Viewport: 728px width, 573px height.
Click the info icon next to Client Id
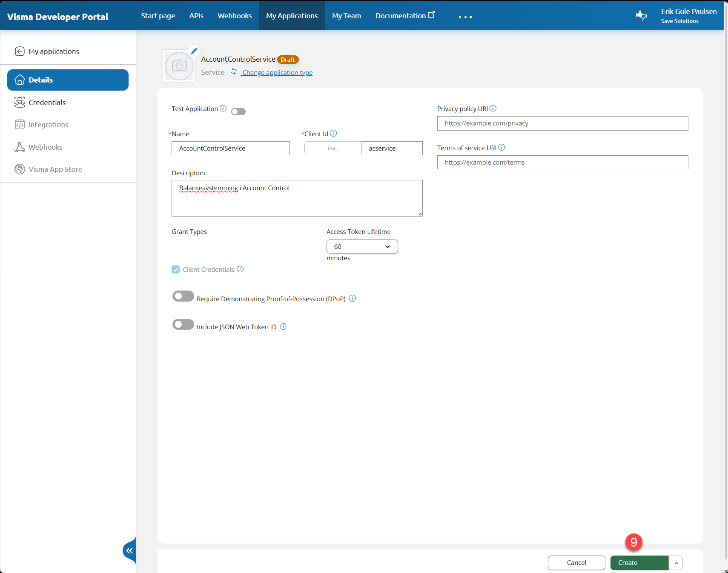pyautogui.click(x=333, y=134)
